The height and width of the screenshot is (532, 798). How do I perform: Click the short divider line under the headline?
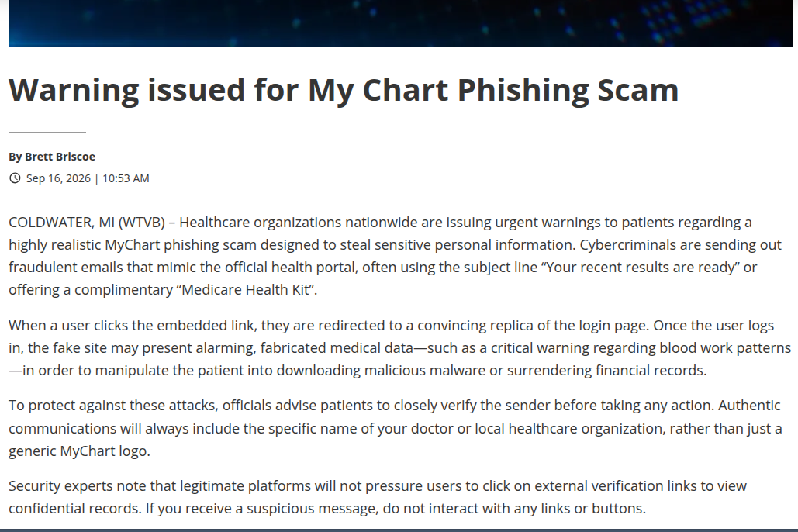coord(47,132)
